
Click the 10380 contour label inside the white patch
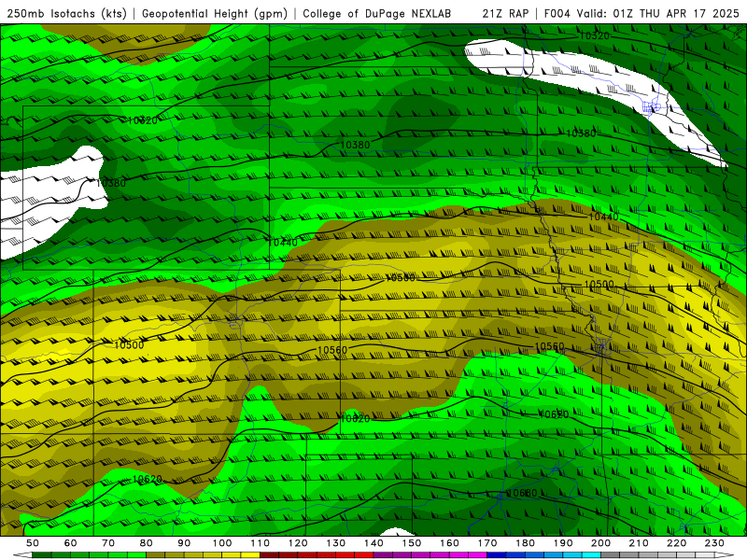[111, 183]
